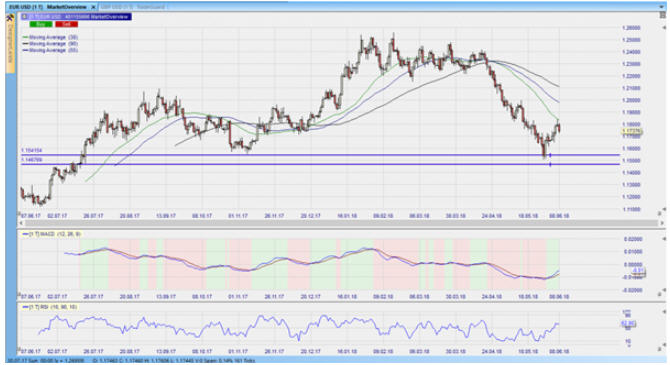670x365 pixels.
Task: Close the EUR USD MarketOverview tab
Action: (x=93, y=7)
